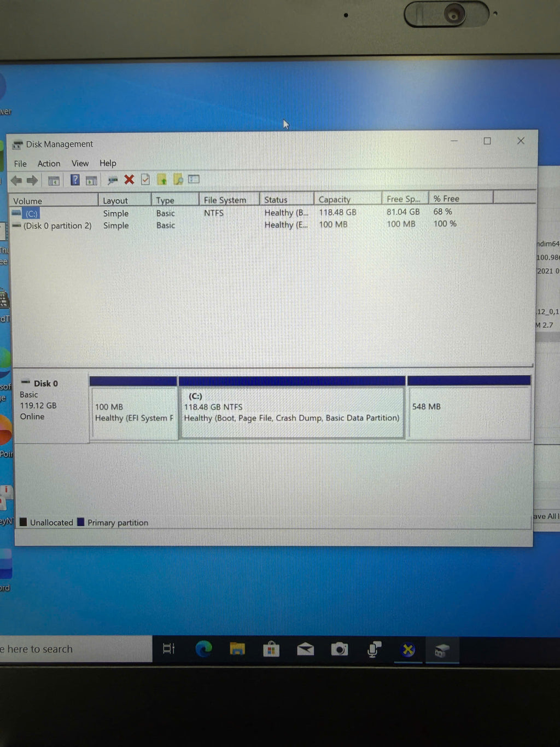The width and height of the screenshot is (560, 747).
Task: Click the Back arrow in the toolbar
Action: pos(16,180)
